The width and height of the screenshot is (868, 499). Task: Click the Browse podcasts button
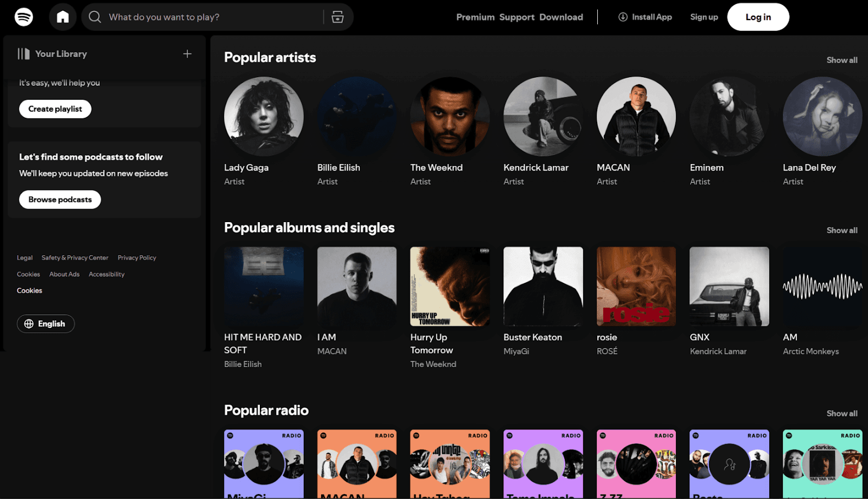pyautogui.click(x=60, y=199)
